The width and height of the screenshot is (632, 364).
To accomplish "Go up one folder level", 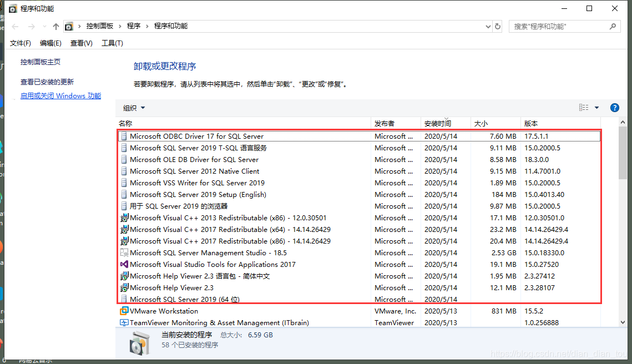I will coord(55,27).
